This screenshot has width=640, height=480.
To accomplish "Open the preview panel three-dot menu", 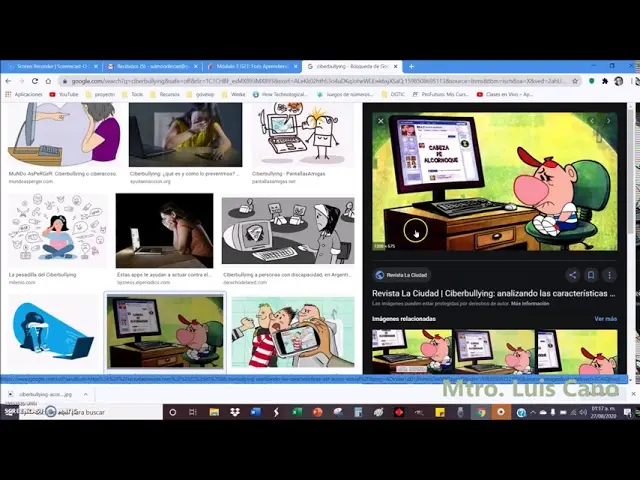I will point(609,275).
